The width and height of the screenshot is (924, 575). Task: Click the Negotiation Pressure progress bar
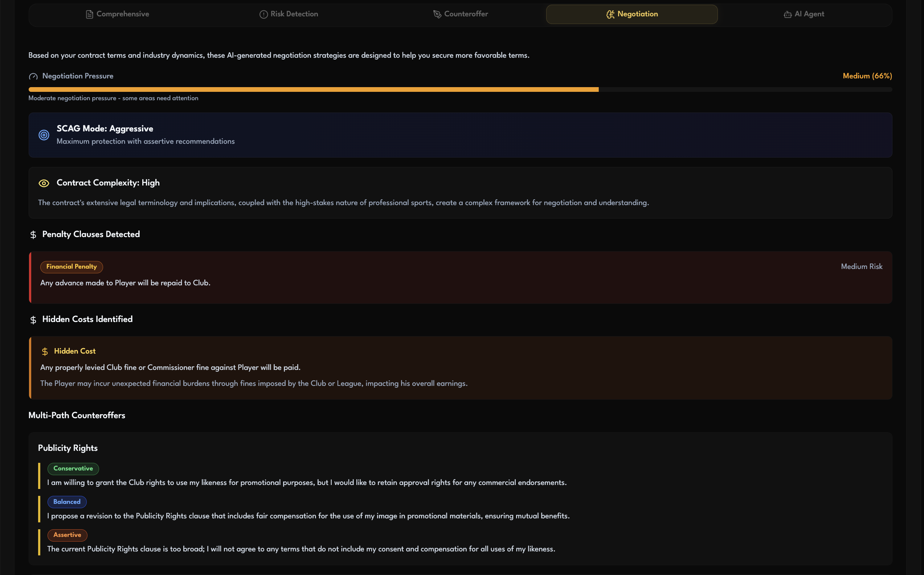[x=460, y=89]
